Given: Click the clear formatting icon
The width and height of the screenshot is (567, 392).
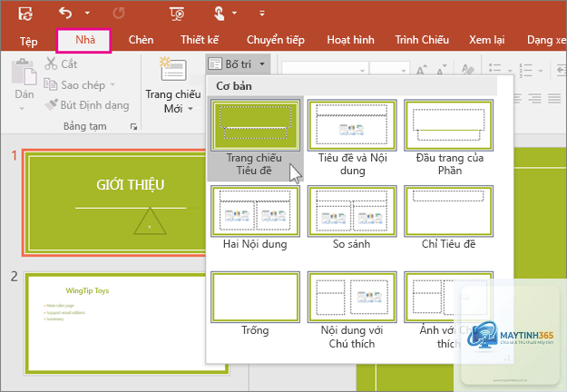Looking at the screenshot, I should point(468,69).
